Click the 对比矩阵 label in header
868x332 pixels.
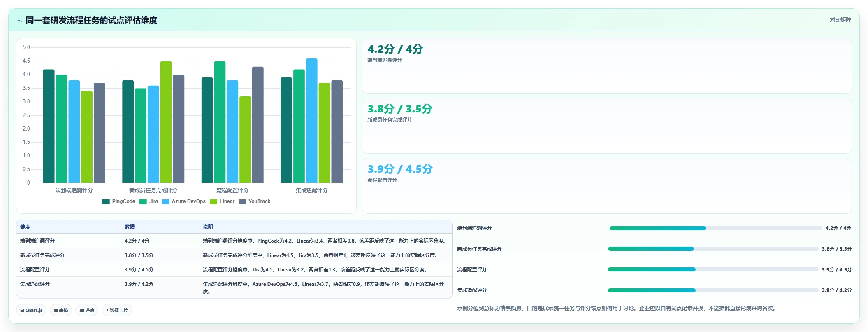840,20
